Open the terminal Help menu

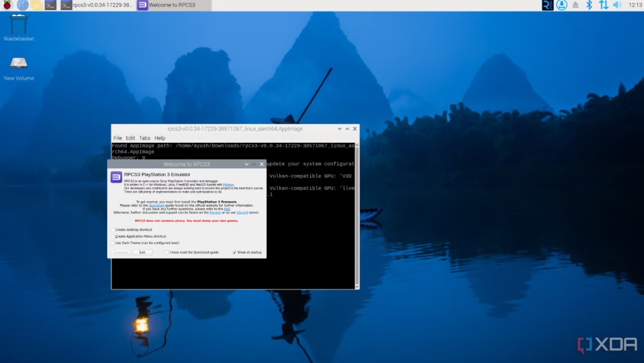click(x=160, y=138)
